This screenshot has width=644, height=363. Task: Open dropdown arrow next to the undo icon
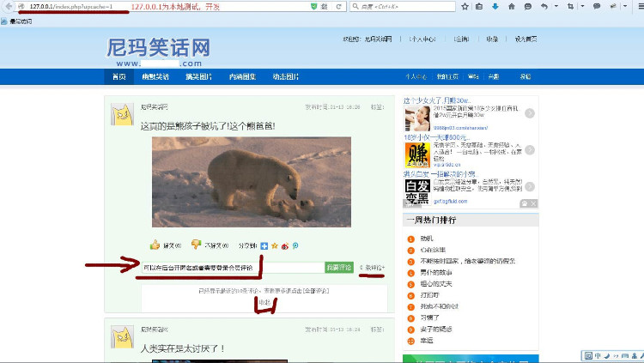click(x=556, y=6)
